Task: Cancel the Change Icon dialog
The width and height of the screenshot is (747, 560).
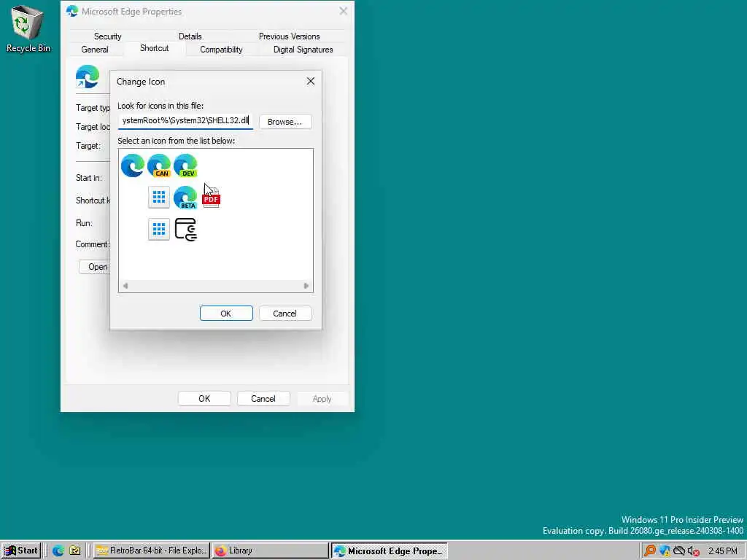Action: point(285,314)
